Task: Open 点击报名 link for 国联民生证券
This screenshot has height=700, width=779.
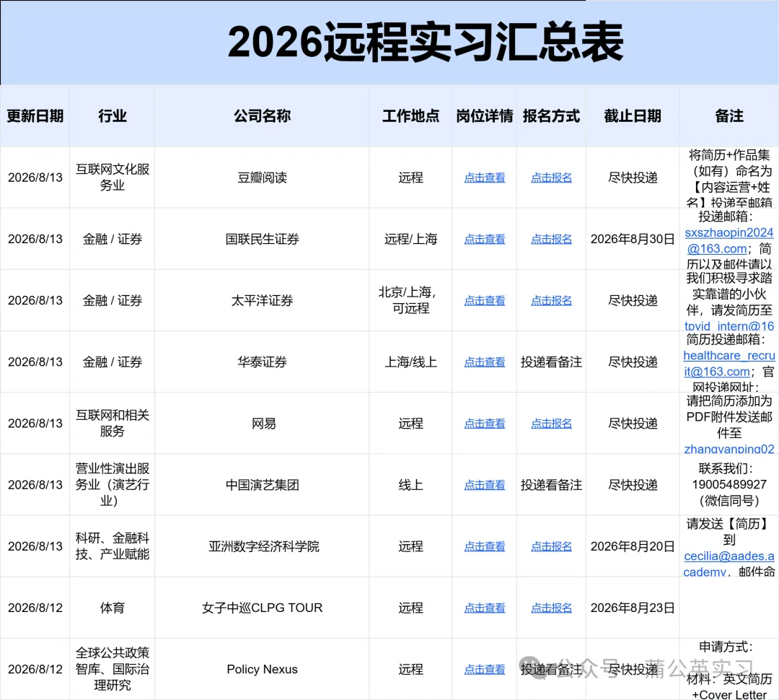Action: tap(552, 239)
